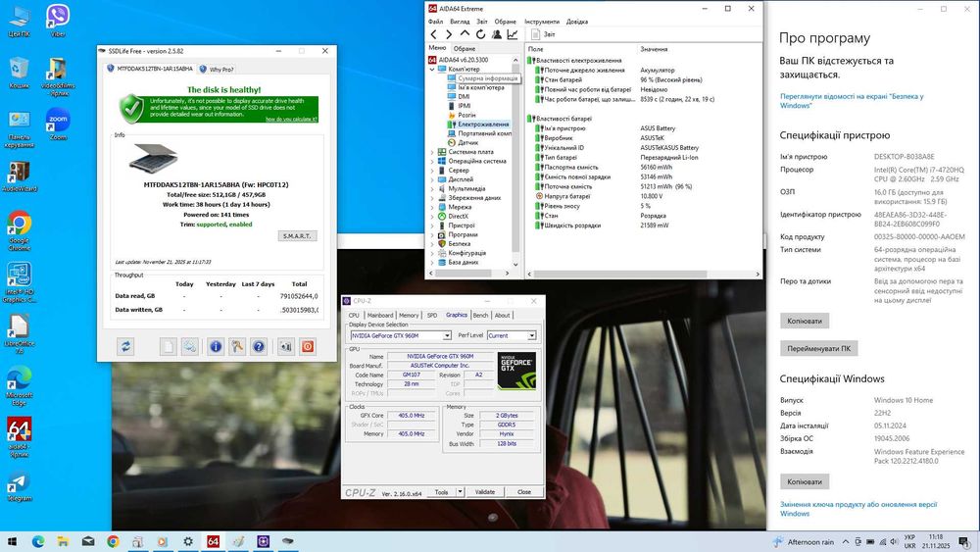Show hidden system tray icons chevron

846,542
